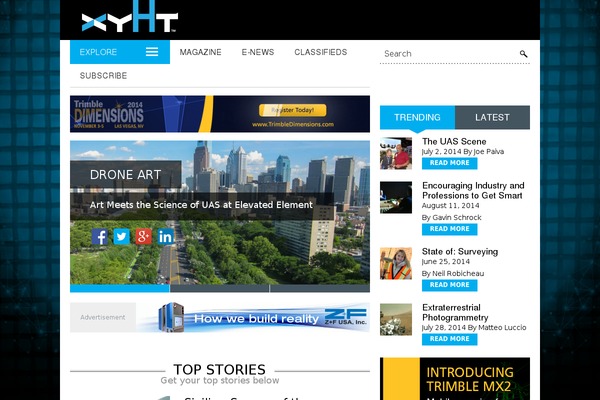
Task: Share Drone Art on Google Plus
Action: [143, 237]
